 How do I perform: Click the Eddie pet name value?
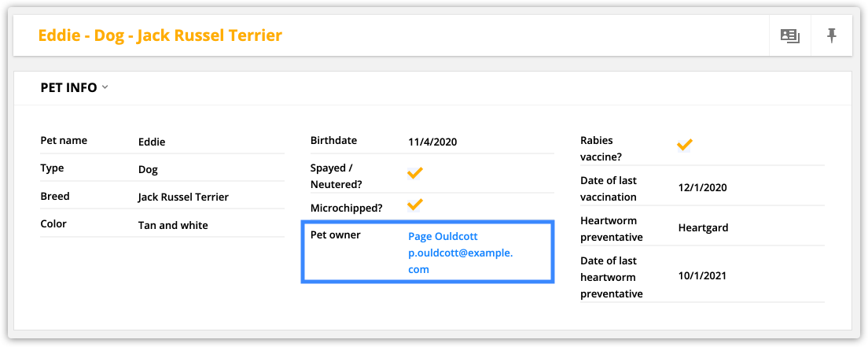pos(152,142)
